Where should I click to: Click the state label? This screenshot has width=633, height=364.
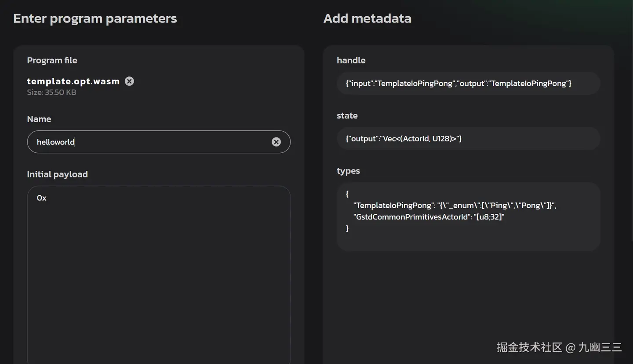pos(347,116)
